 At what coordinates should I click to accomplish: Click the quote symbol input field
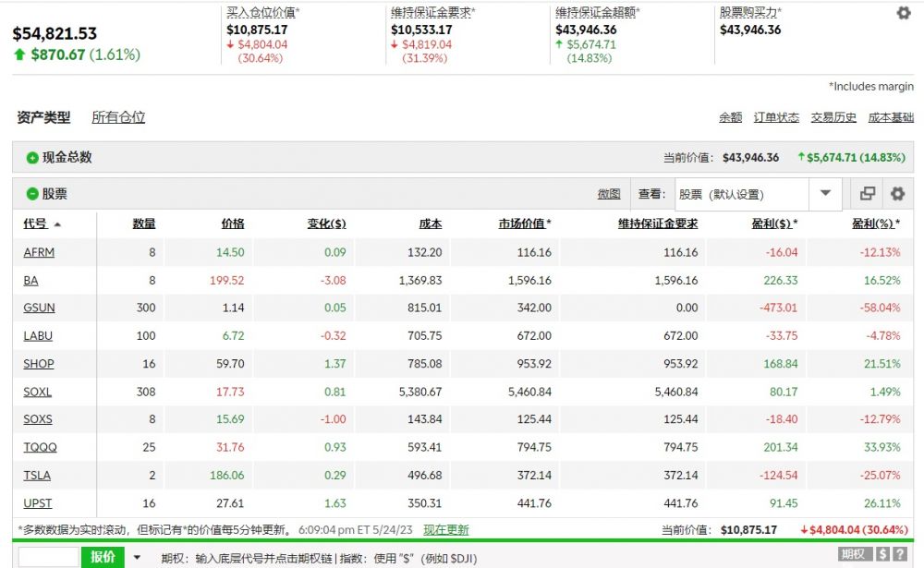48,557
